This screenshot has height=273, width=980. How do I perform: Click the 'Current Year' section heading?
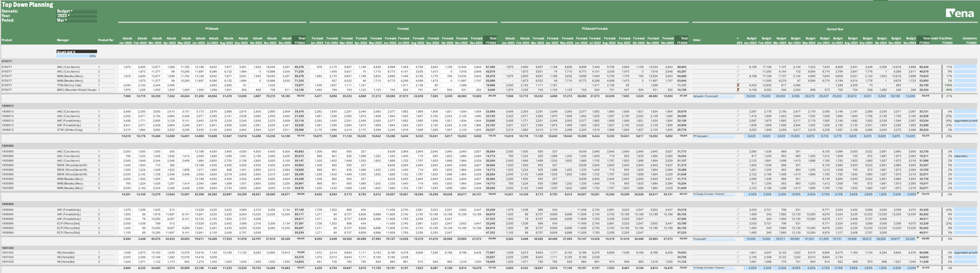[x=835, y=29]
